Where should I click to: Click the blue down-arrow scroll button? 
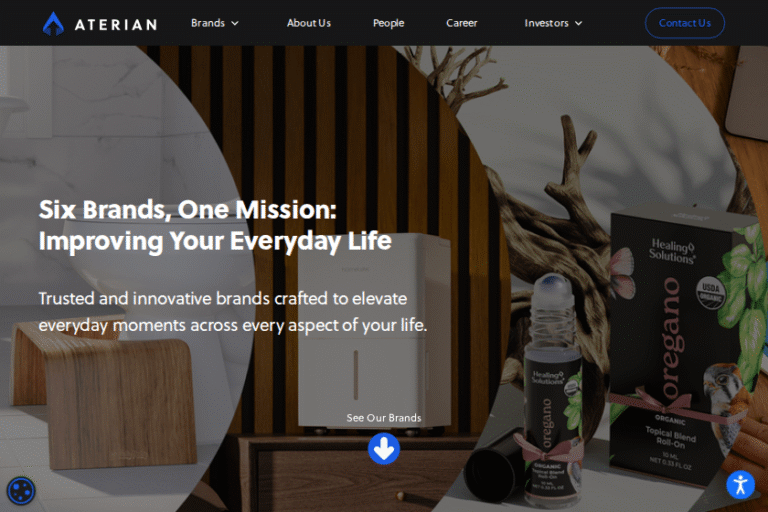[x=384, y=448]
